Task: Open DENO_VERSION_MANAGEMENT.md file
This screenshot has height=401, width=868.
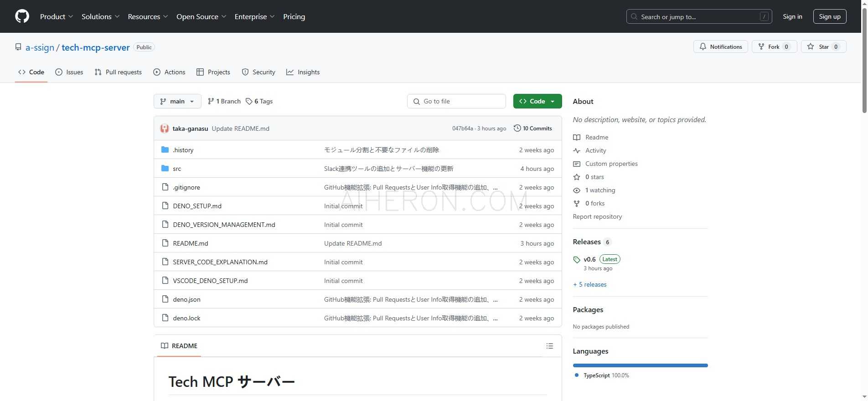Action: coord(224,225)
